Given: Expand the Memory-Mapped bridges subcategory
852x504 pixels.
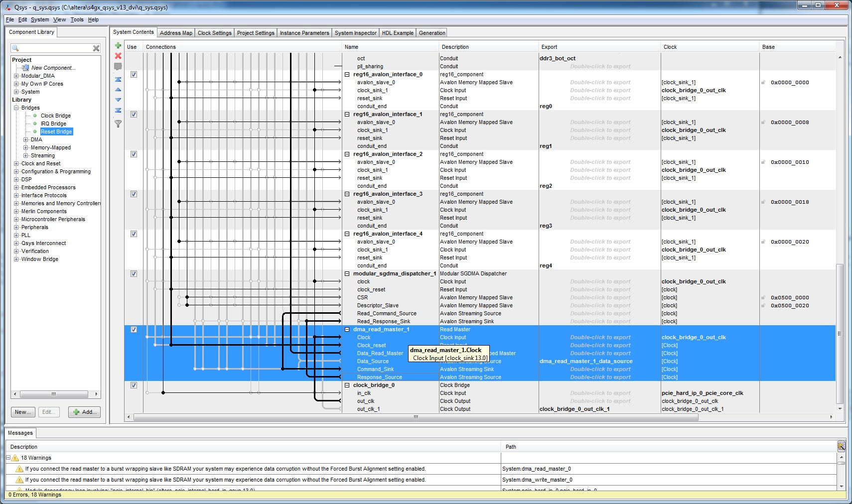Looking at the screenshot, I should coord(26,147).
